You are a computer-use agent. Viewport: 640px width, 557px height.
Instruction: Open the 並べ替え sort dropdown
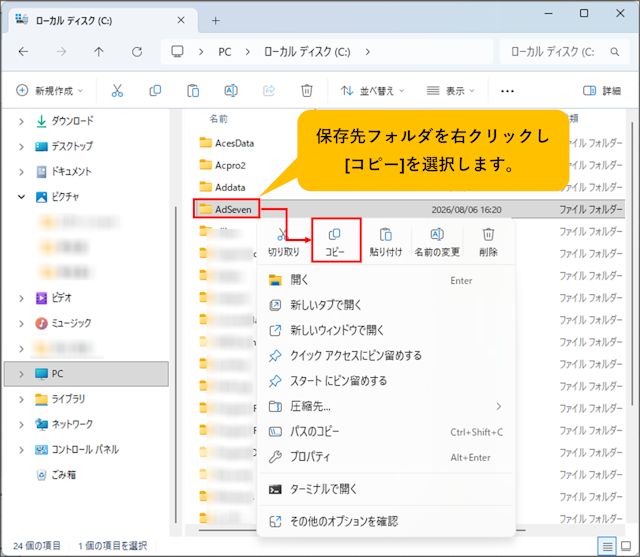(x=372, y=91)
